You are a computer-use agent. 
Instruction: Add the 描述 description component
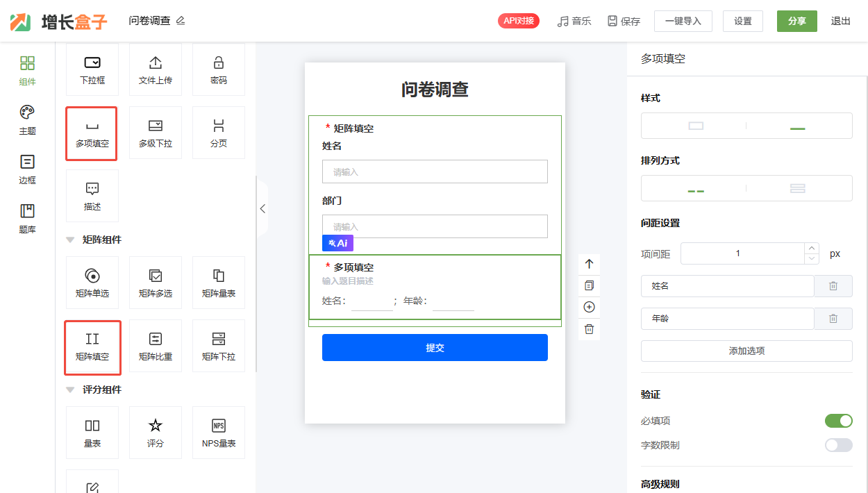(x=92, y=196)
